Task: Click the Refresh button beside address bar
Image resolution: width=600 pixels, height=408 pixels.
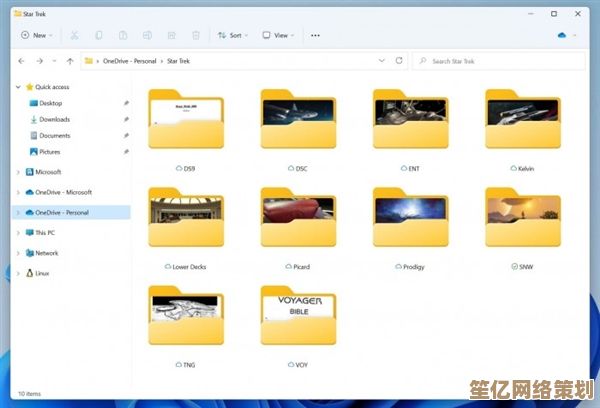Action: [399, 61]
